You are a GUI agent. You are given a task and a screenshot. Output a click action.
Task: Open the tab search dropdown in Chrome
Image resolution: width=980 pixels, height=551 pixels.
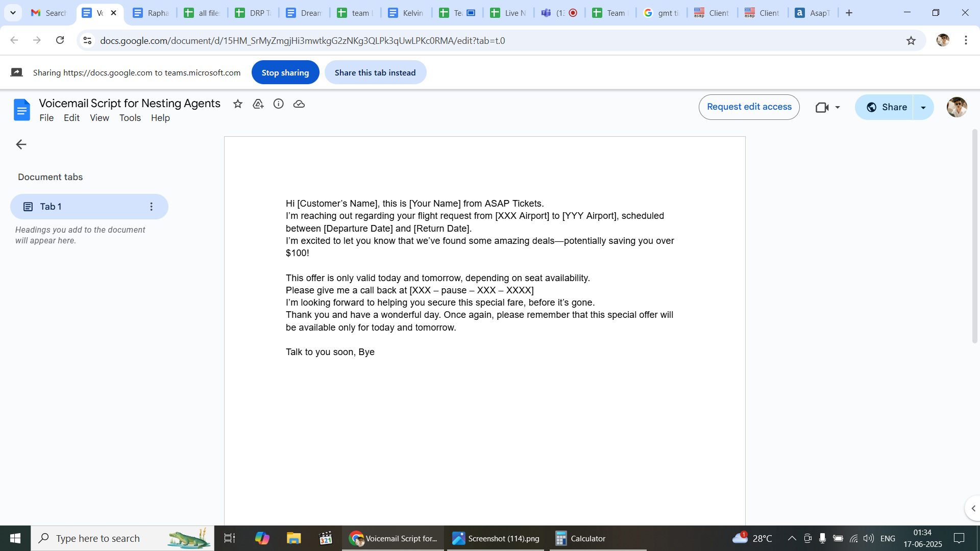13,13
